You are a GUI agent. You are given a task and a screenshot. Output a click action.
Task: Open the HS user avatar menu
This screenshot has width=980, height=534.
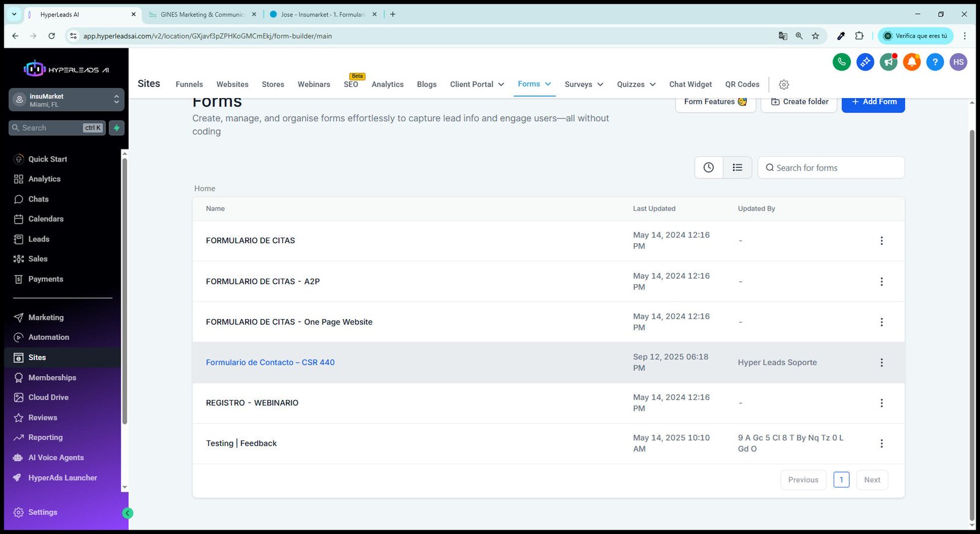[x=958, y=62]
